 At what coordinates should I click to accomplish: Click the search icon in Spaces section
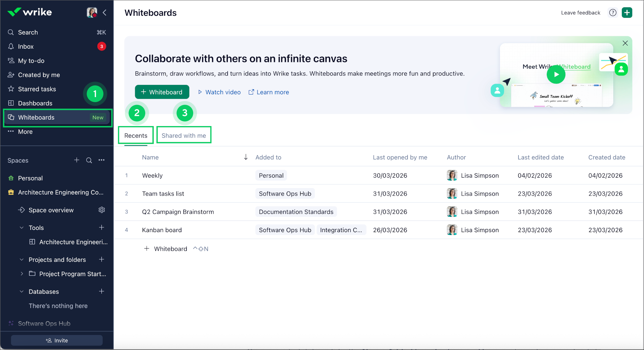[89, 160]
